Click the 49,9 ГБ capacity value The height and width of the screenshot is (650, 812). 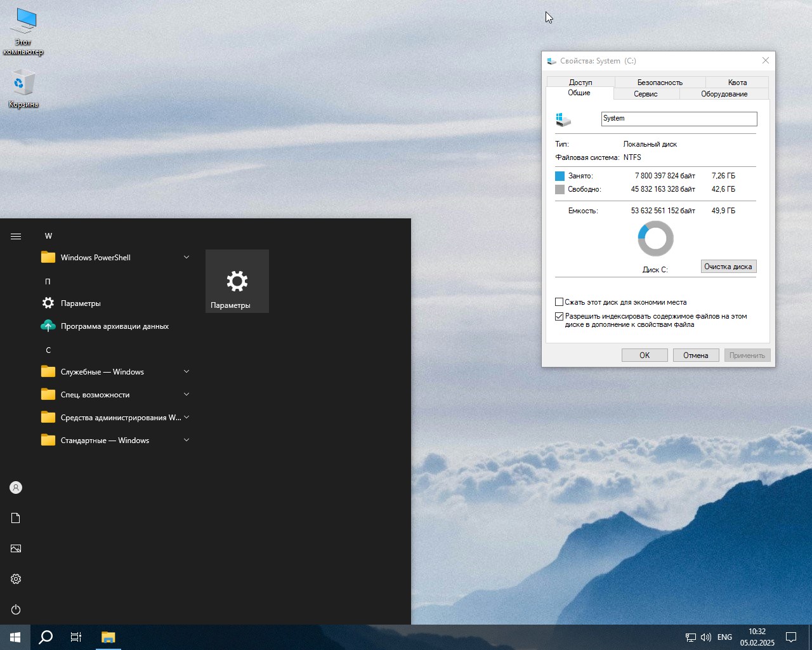pos(723,211)
